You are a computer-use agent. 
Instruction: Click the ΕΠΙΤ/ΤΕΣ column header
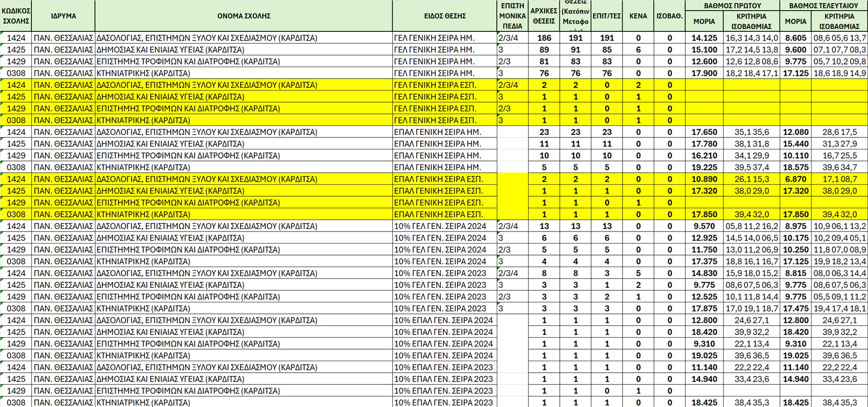(607, 16)
